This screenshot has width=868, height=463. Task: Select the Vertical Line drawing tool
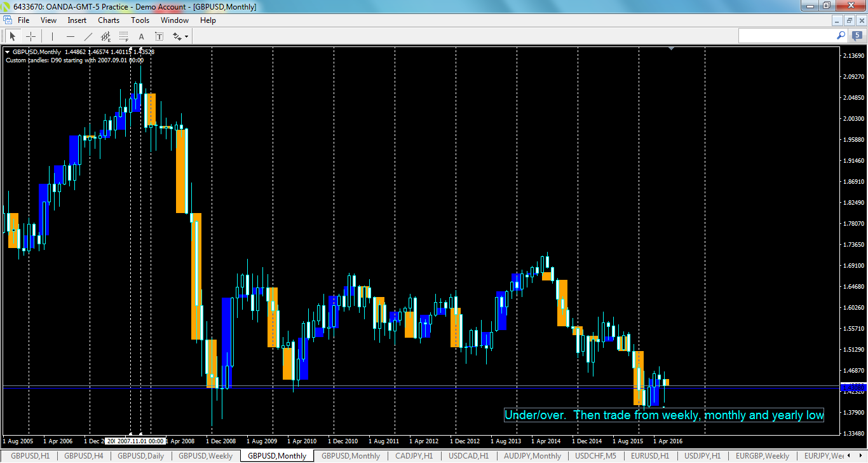(53, 36)
